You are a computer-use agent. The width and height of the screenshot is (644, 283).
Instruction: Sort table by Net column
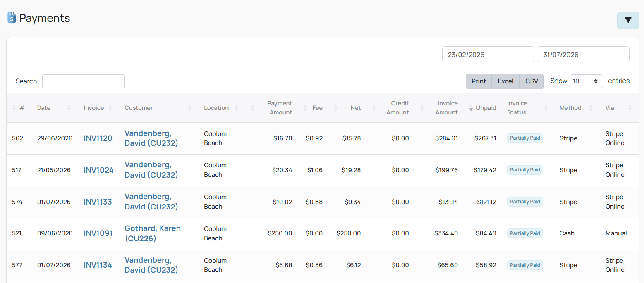tap(347, 108)
